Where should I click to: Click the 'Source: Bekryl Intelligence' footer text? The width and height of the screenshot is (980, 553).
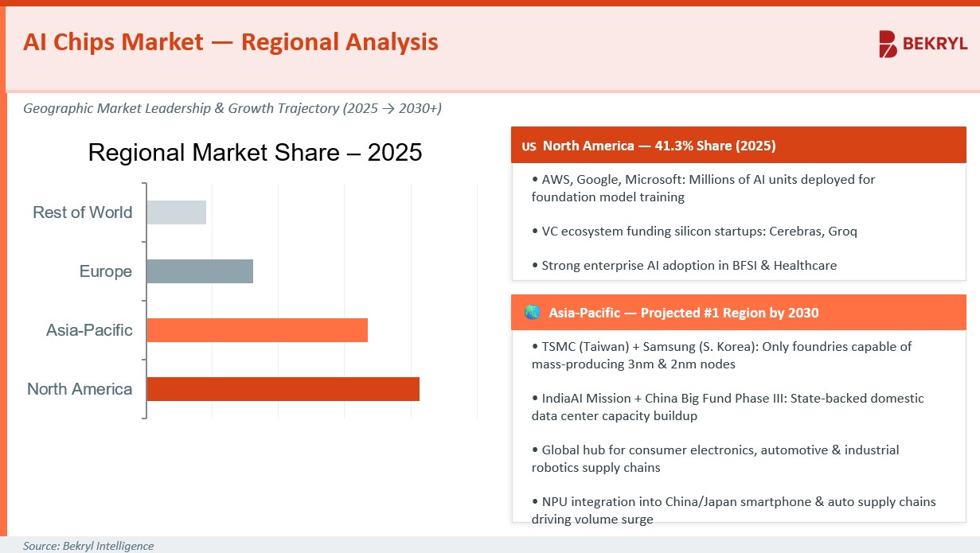[x=88, y=546]
